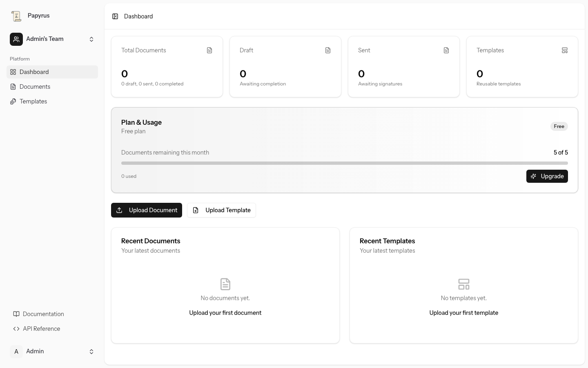Open Upload your first document link
This screenshot has width=588, height=368.
225,312
